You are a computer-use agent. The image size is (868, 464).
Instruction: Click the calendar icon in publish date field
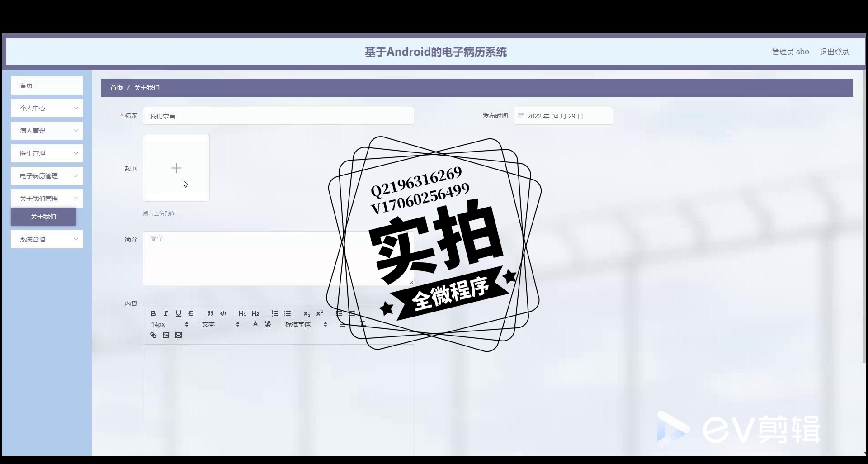pyautogui.click(x=521, y=116)
